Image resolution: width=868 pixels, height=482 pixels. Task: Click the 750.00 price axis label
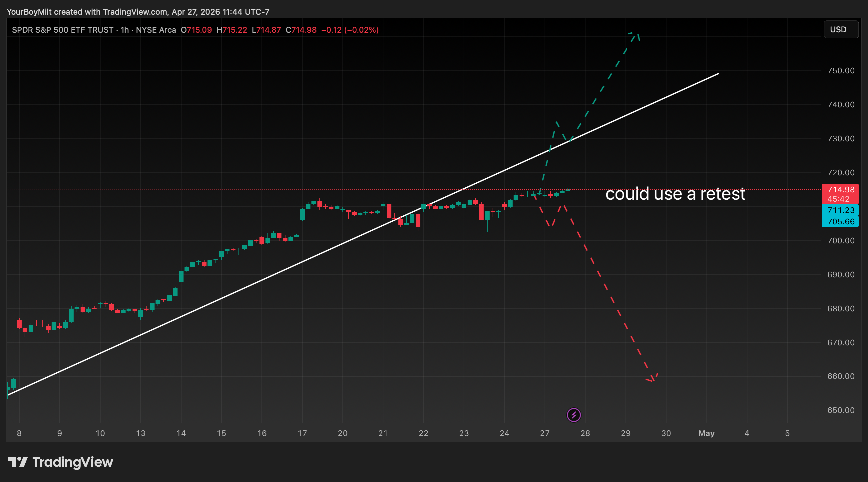(841, 71)
